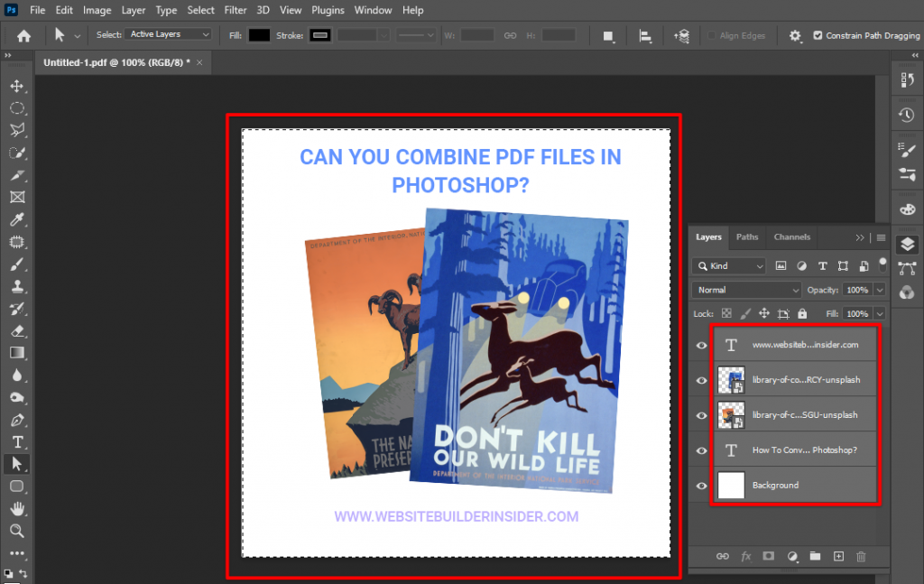
Task: Open the Layers panel menu
Action: tap(881, 237)
